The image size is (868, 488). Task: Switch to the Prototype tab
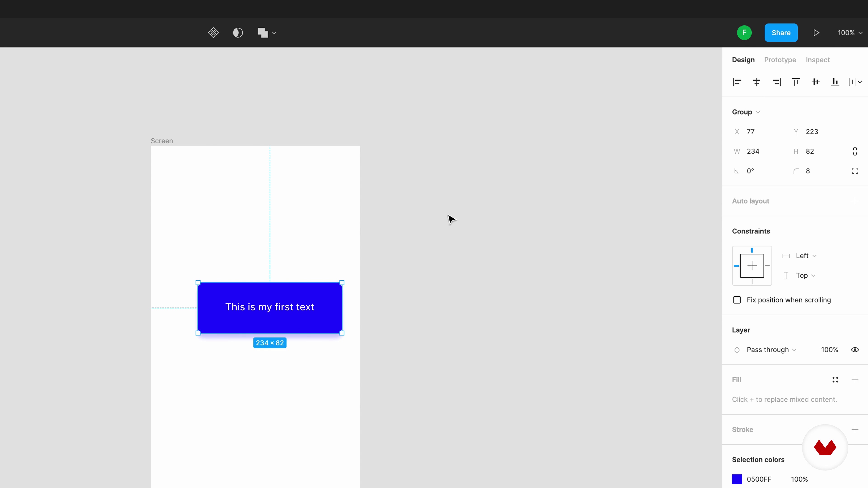click(780, 60)
